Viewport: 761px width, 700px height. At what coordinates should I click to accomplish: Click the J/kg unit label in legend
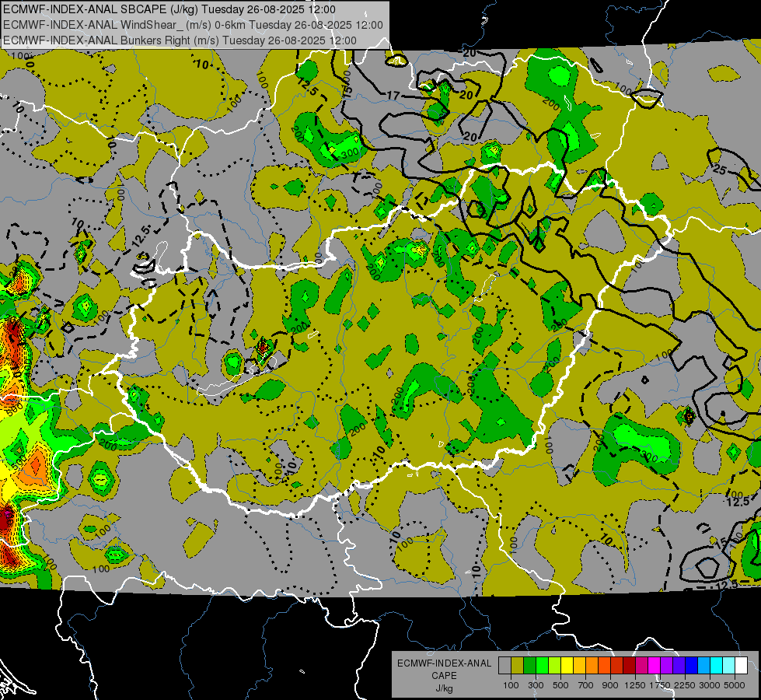tap(444, 688)
